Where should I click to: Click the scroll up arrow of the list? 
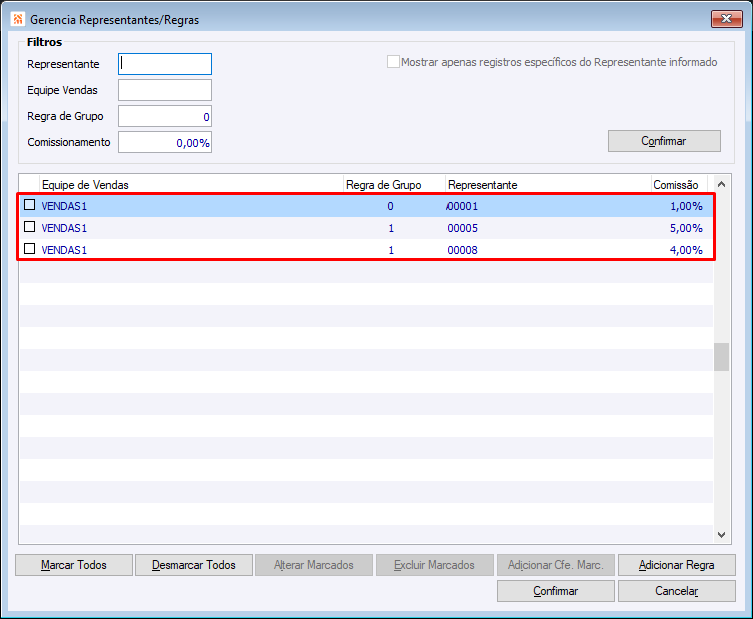click(x=721, y=184)
